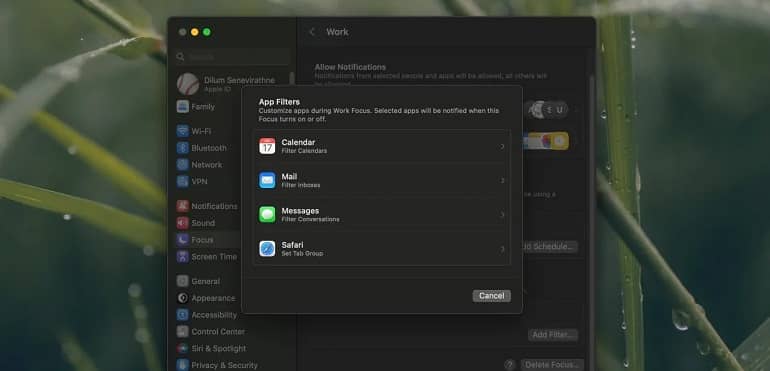Open the Accessibility settings pane

pyautogui.click(x=214, y=315)
